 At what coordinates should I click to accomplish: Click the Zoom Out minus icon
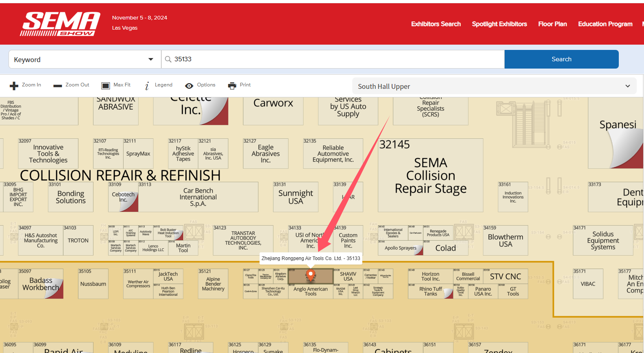coord(58,86)
